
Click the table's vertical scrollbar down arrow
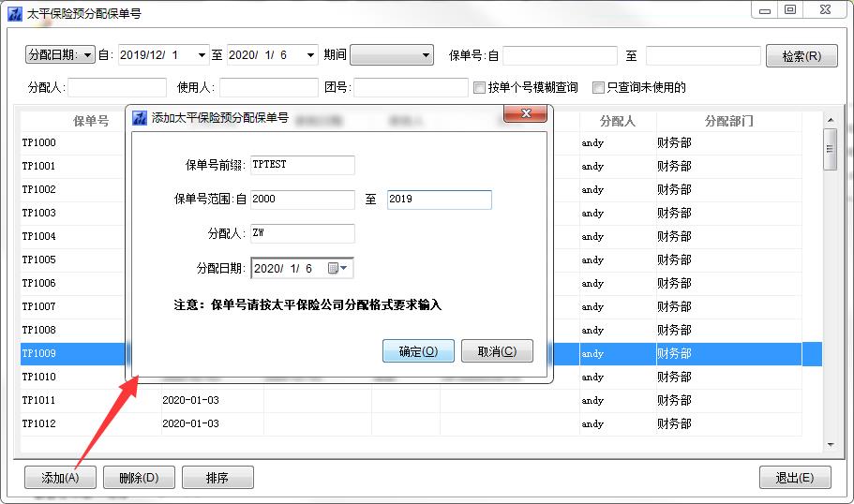point(830,445)
